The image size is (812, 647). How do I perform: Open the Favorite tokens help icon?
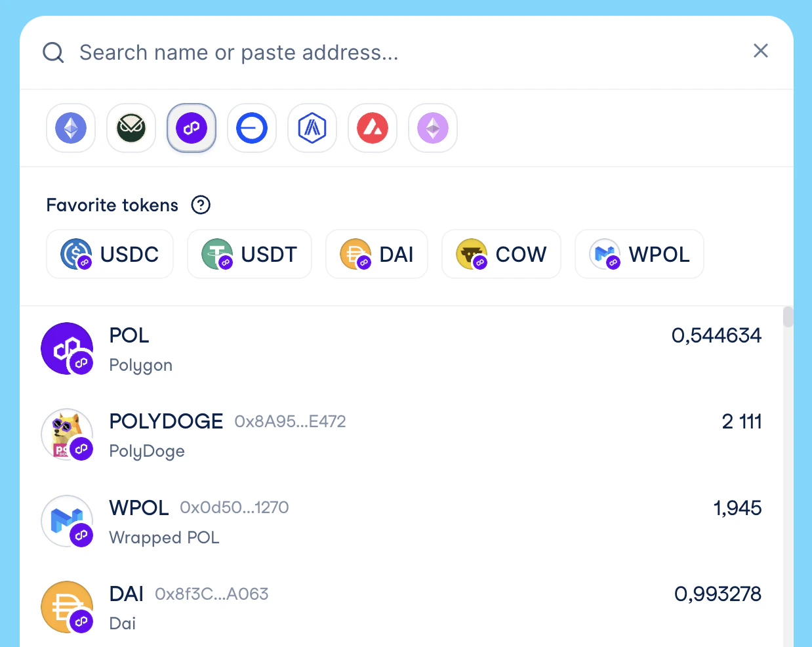tap(201, 205)
